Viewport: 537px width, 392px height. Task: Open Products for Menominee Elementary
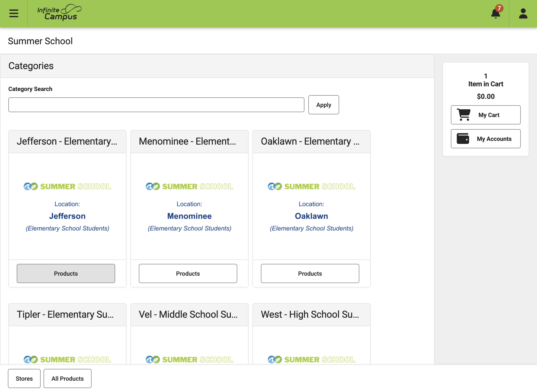[188, 273]
